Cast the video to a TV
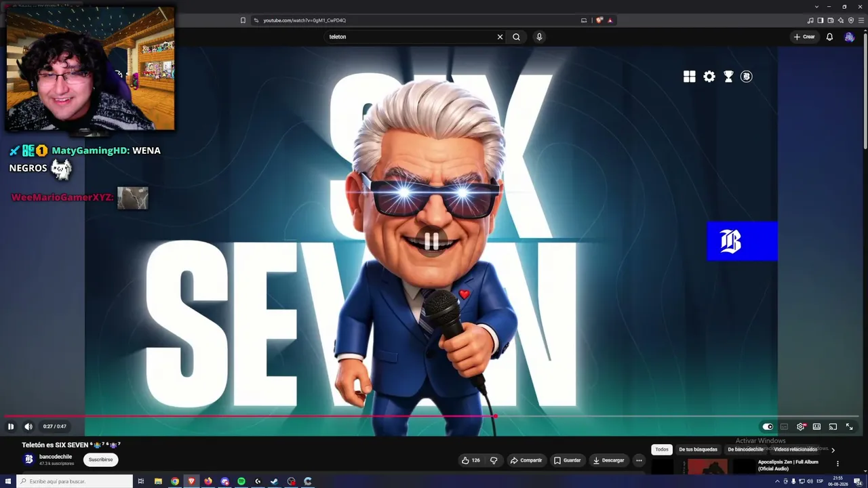868x488 pixels. coord(833,426)
